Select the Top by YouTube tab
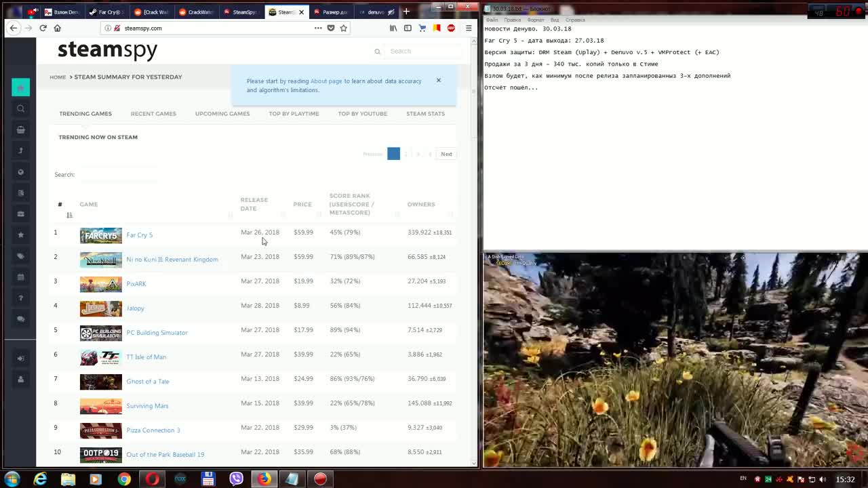The height and width of the screenshot is (488, 868). 363,114
